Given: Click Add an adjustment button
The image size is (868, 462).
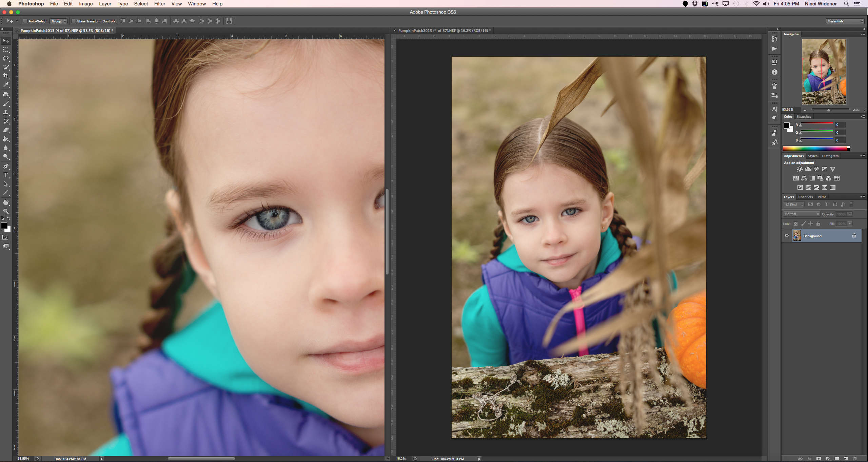Looking at the screenshot, I should pos(799,162).
